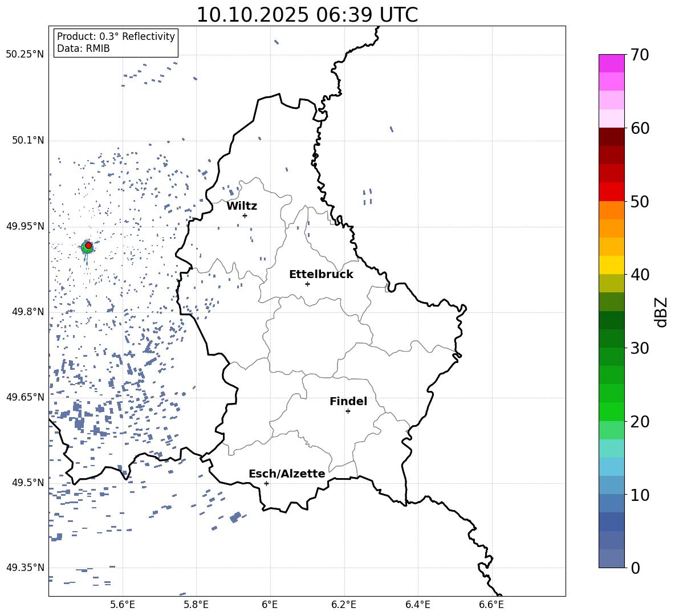Click the Data: RMIB text
This screenshot has height=616, width=675.
pos(83,48)
